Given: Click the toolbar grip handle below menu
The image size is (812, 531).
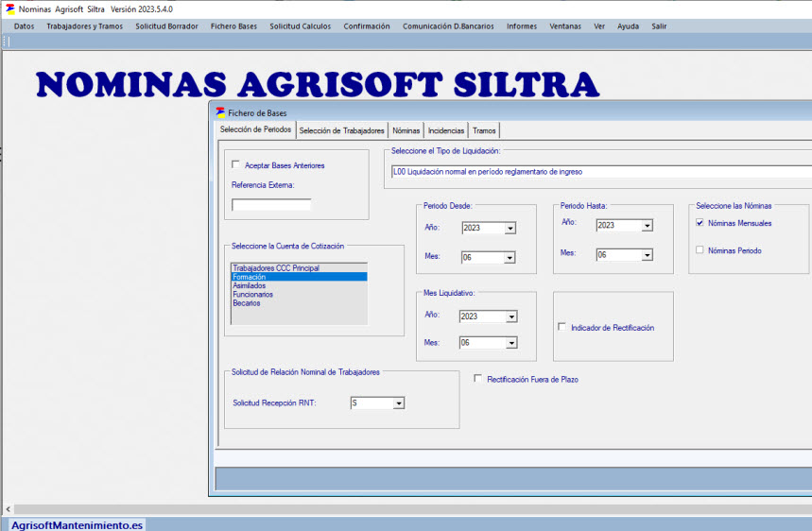Looking at the screenshot, I should [x=8, y=42].
